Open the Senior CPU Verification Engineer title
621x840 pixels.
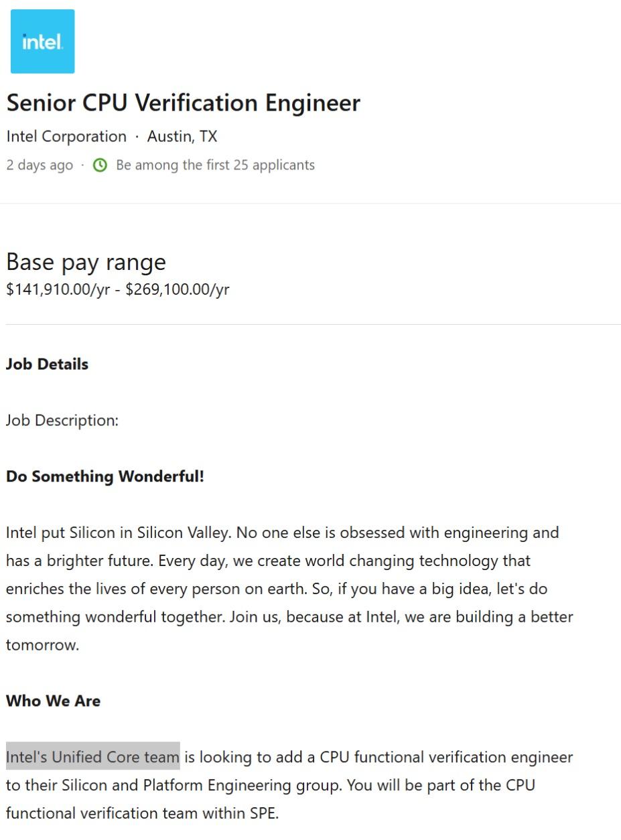tap(183, 103)
